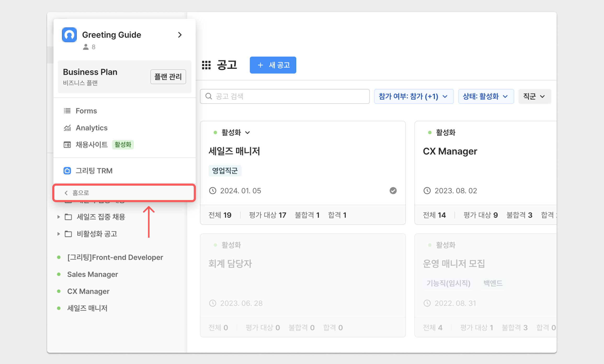Select the 비활성화 공고 folder row
604x364 pixels.
[x=117, y=234]
